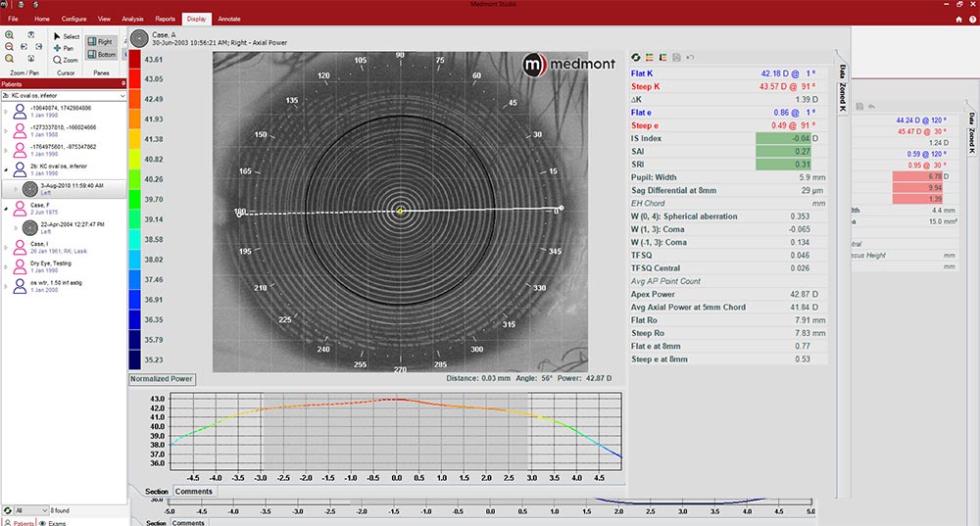The width and height of the screenshot is (980, 526).
Task: Switch to the Annotate ribbon tab
Action: (x=229, y=19)
